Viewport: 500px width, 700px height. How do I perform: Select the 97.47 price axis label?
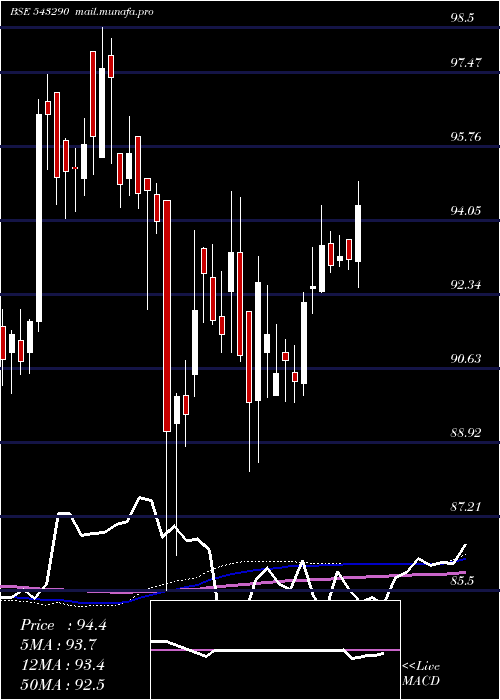[466, 62]
